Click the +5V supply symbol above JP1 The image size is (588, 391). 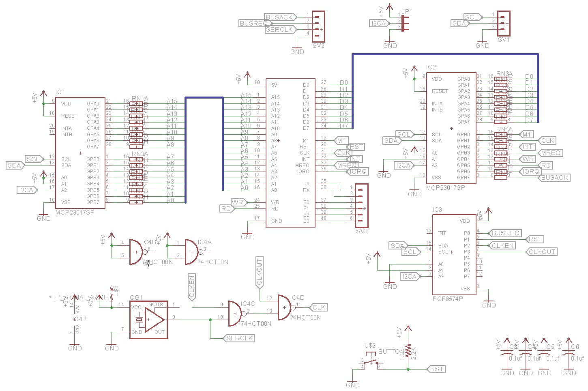tap(388, 8)
